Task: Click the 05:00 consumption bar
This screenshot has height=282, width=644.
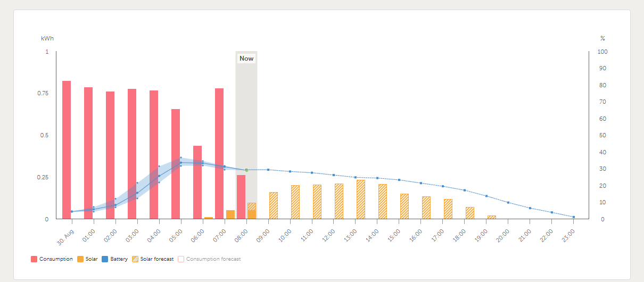Action: [x=176, y=164]
